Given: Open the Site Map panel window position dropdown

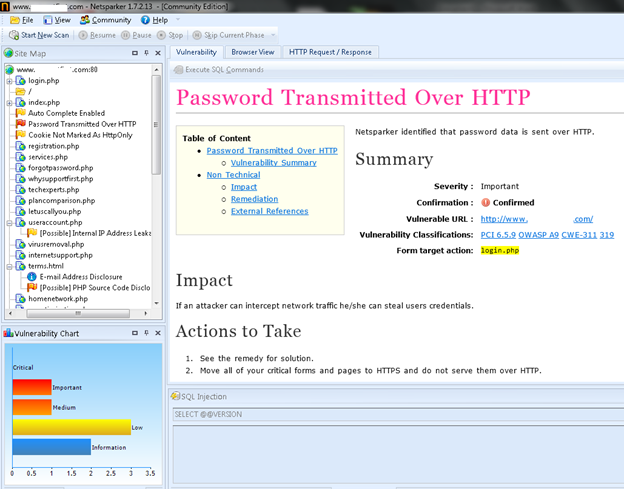Looking at the screenshot, I should point(135,53).
